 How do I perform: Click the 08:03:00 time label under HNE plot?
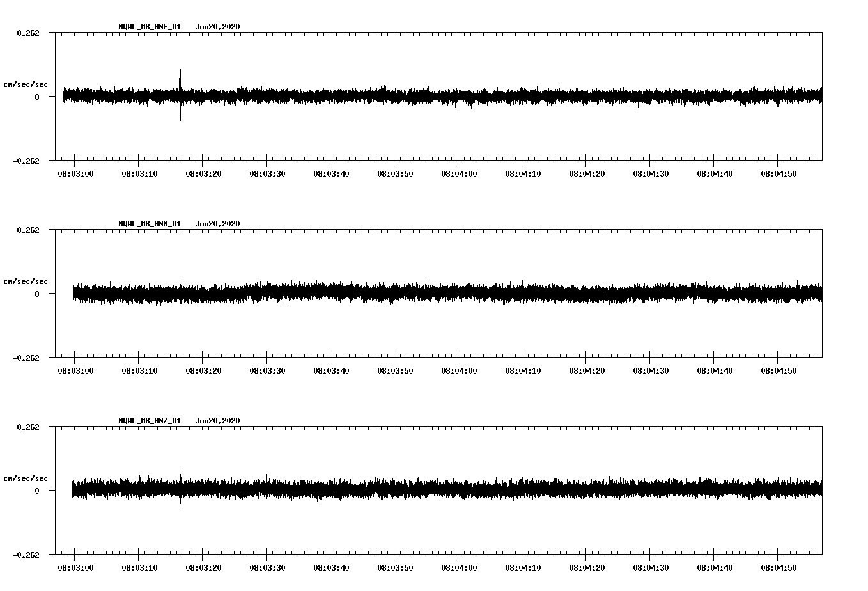75,174
